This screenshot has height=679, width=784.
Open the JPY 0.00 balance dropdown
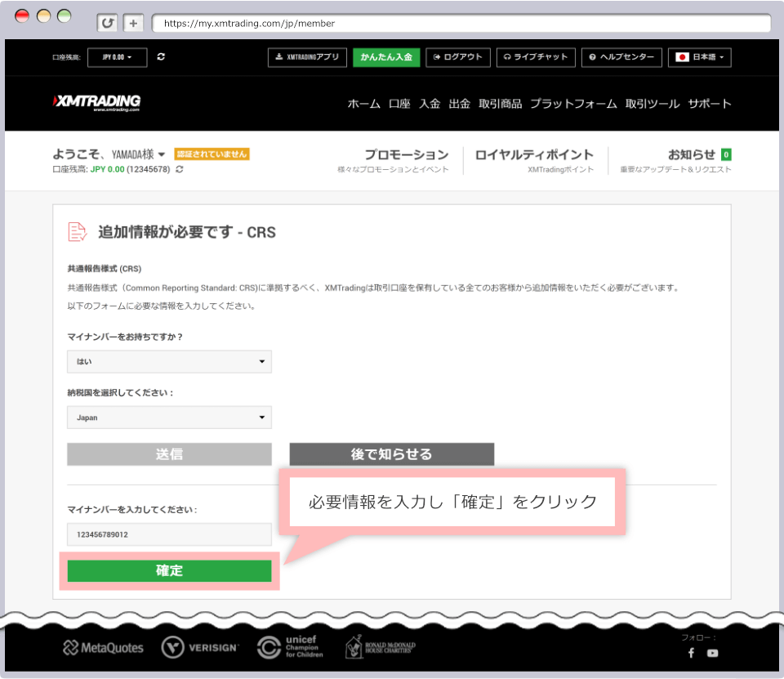[118, 57]
